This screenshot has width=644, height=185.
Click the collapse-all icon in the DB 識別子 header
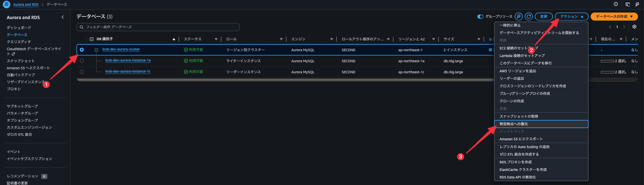pyautogui.click(x=92, y=39)
